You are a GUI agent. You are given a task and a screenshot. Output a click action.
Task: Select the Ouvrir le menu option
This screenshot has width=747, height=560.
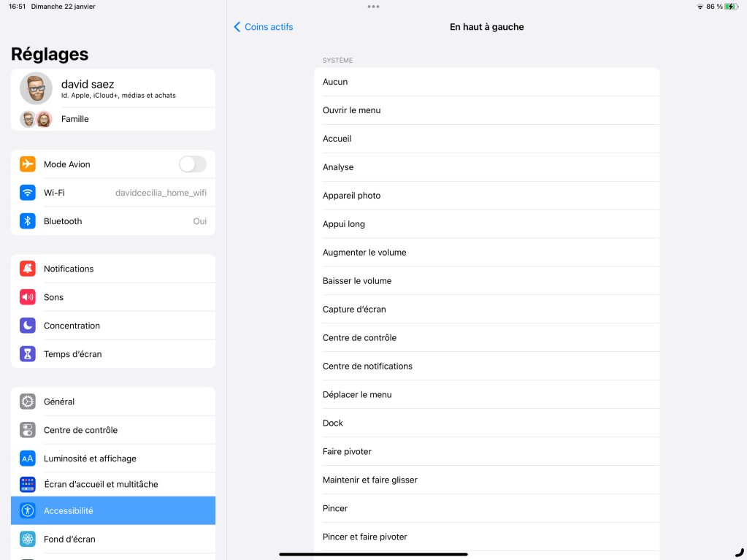[486, 110]
